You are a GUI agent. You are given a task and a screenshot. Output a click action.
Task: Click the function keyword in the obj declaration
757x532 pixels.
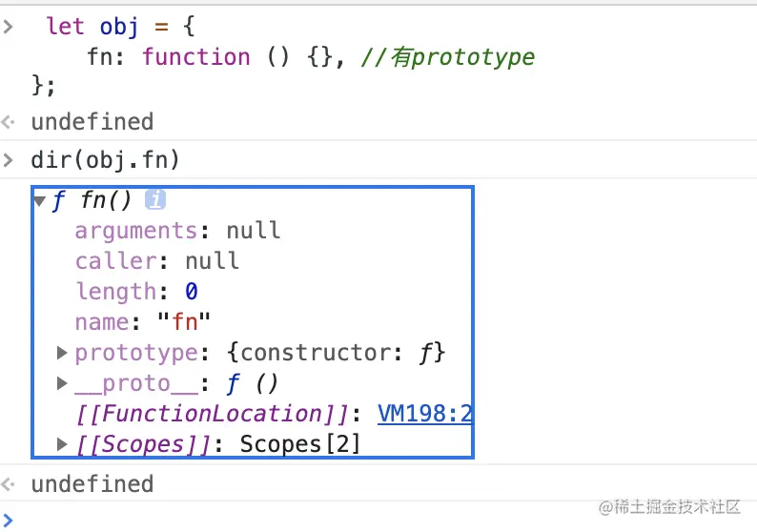(196, 57)
